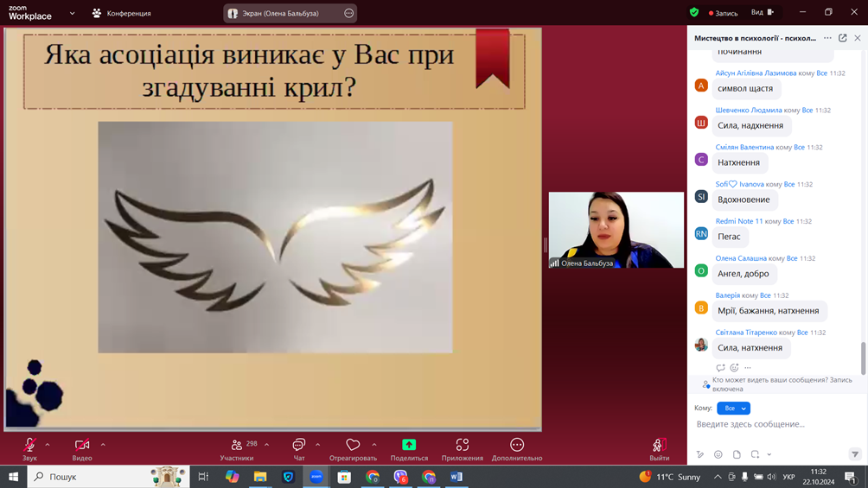This screenshot has width=868, height=488.
Task: Close the chat panel
Action: (x=858, y=38)
